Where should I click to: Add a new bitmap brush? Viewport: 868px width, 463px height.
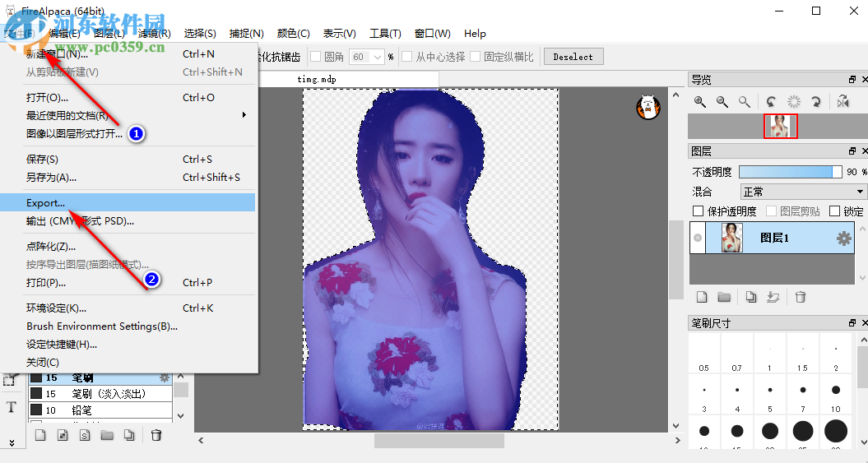[x=63, y=435]
